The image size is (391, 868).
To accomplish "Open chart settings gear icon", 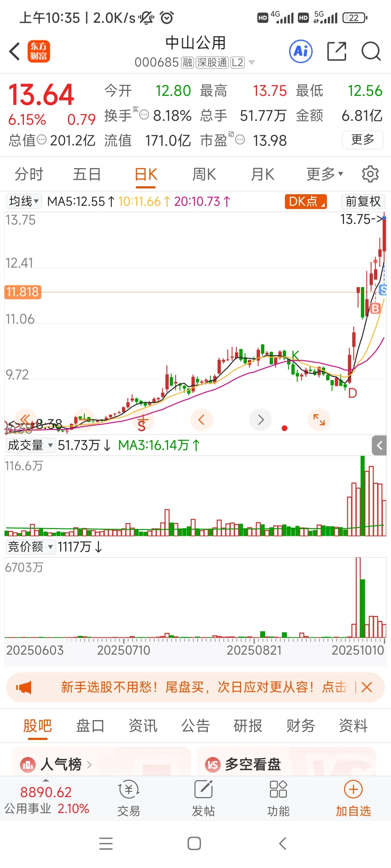I will [x=370, y=174].
